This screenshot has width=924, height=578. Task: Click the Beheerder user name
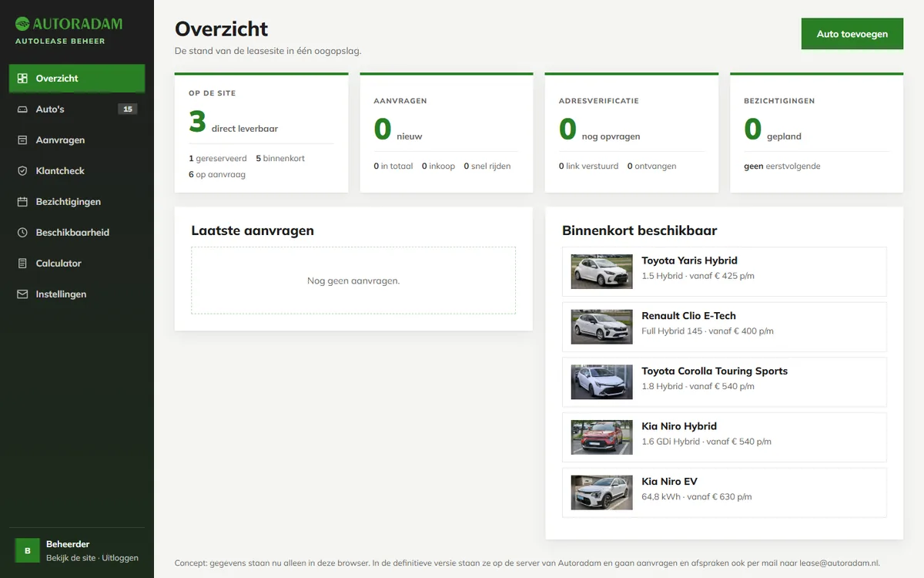click(x=68, y=544)
